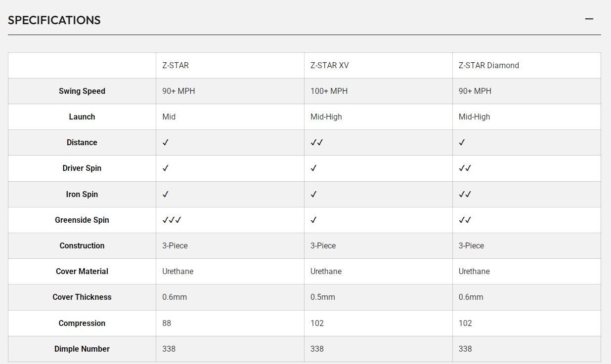
Task: Click Z-STAR Diamond's Greenside Spin double checkmark
Action: pos(465,220)
